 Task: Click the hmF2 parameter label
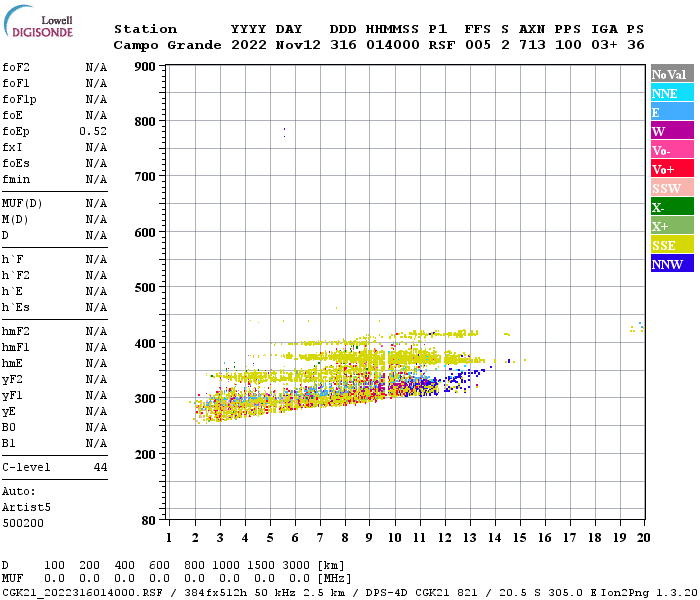pos(16,331)
